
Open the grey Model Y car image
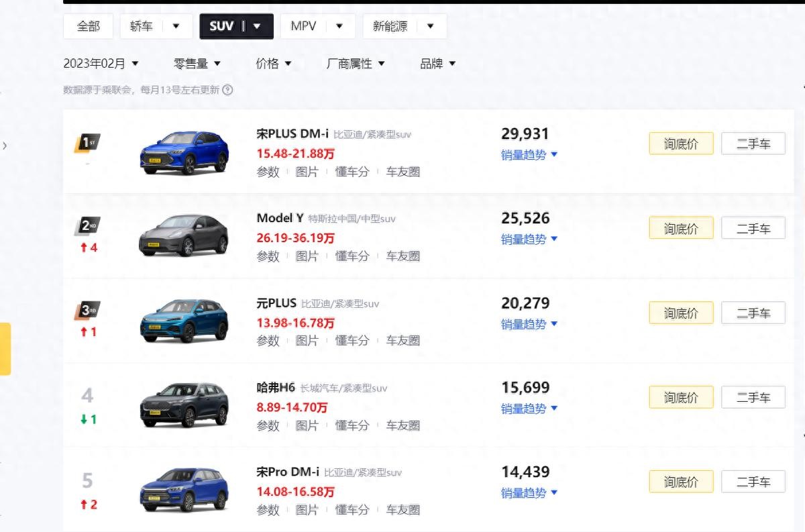point(184,236)
